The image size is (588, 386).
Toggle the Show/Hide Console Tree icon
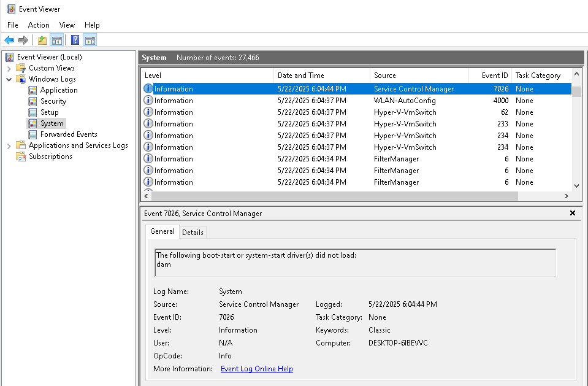coord(56,40)
